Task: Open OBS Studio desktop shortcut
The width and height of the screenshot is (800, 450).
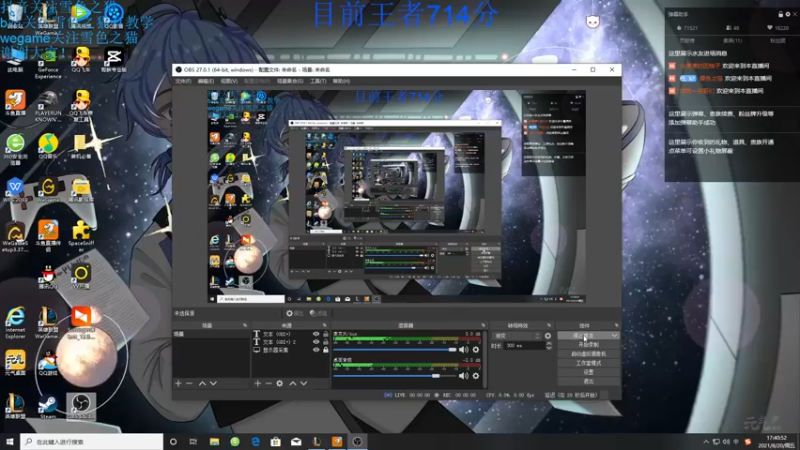Action: coord(81,407)
